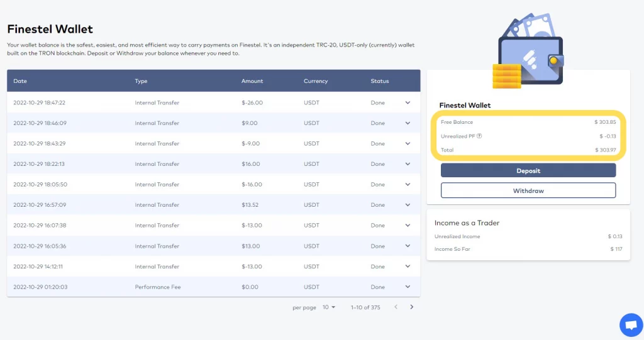Click the Income So Far $ 117 value

[616, 249]
